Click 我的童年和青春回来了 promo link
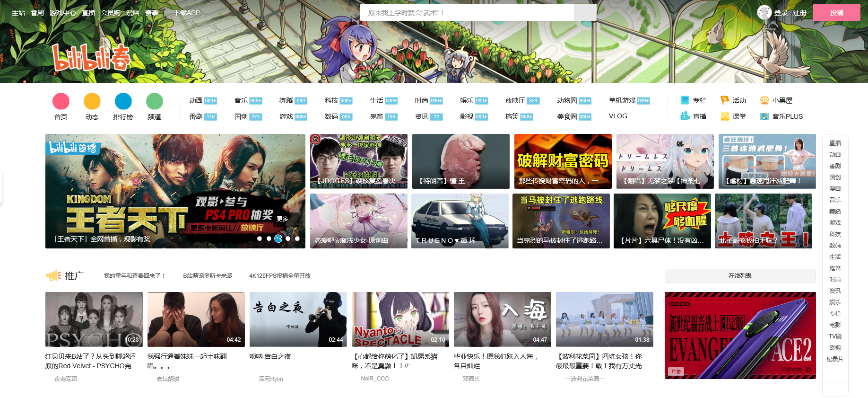This screenshot has height=398, width=868. coord(135,275)
